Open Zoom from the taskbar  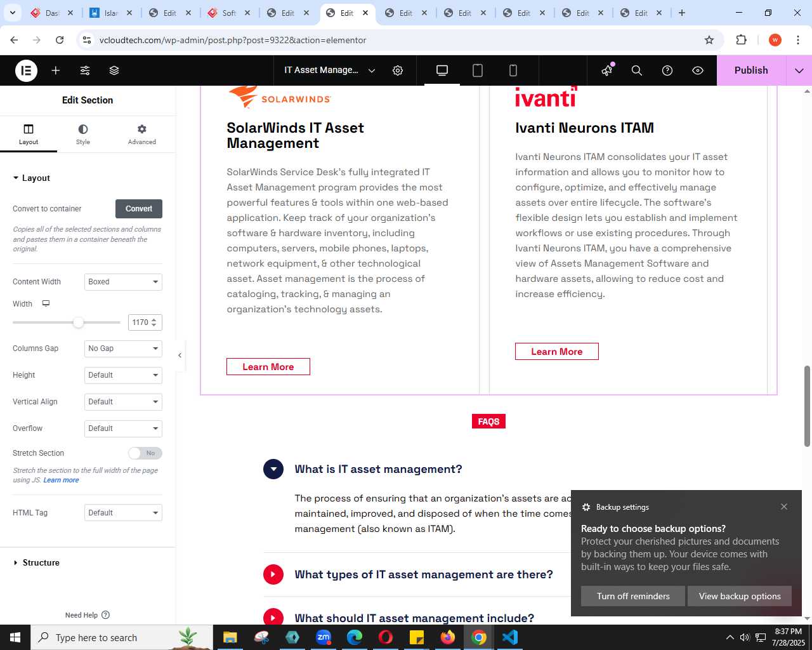tap(324, 637)
